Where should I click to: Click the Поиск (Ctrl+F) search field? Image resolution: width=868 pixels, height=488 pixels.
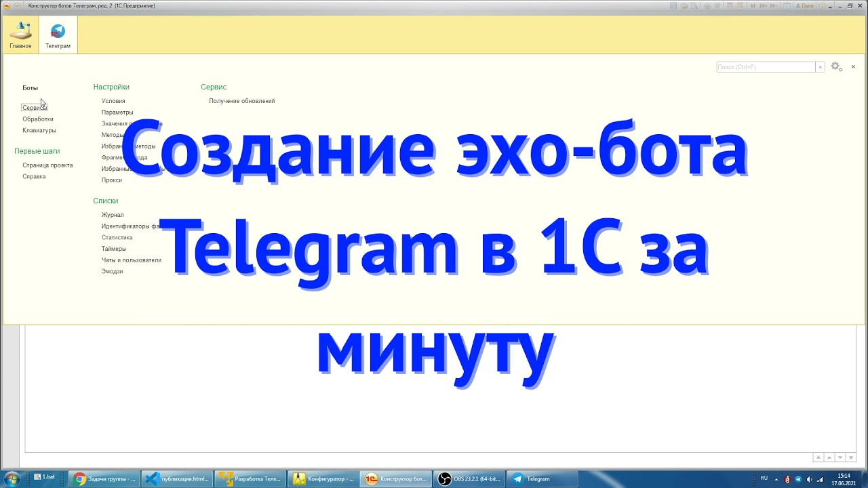[x=766, y=67]
